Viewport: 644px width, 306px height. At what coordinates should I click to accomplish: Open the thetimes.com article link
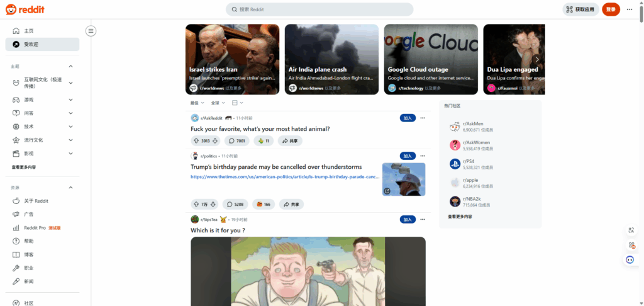coord(285,177)
